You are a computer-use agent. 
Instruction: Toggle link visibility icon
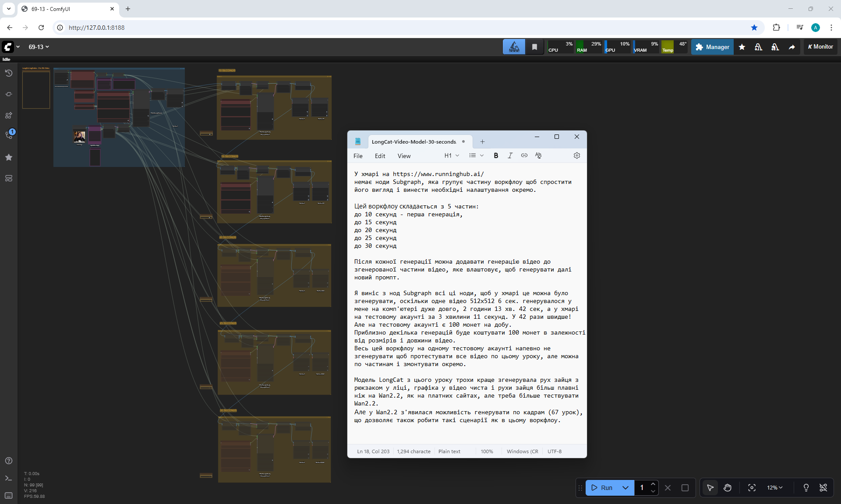point(823,488)
